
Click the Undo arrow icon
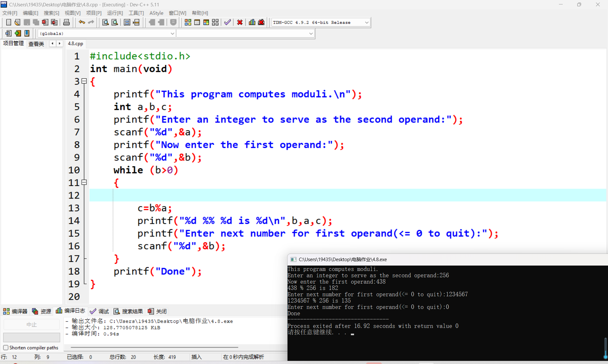click(x=82, y=22)
